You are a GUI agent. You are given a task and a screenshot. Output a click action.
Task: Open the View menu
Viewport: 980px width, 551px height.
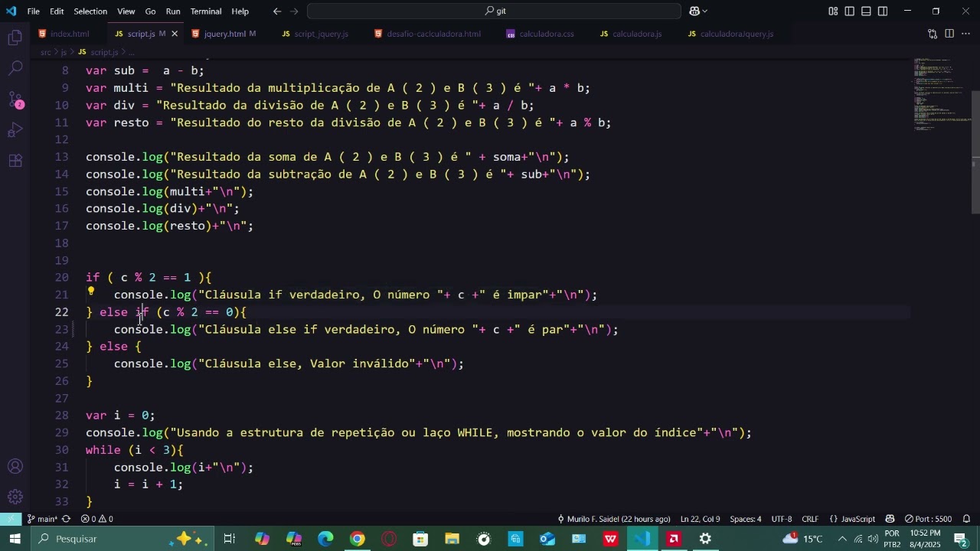pyautogui.click(x=126, y=11)
